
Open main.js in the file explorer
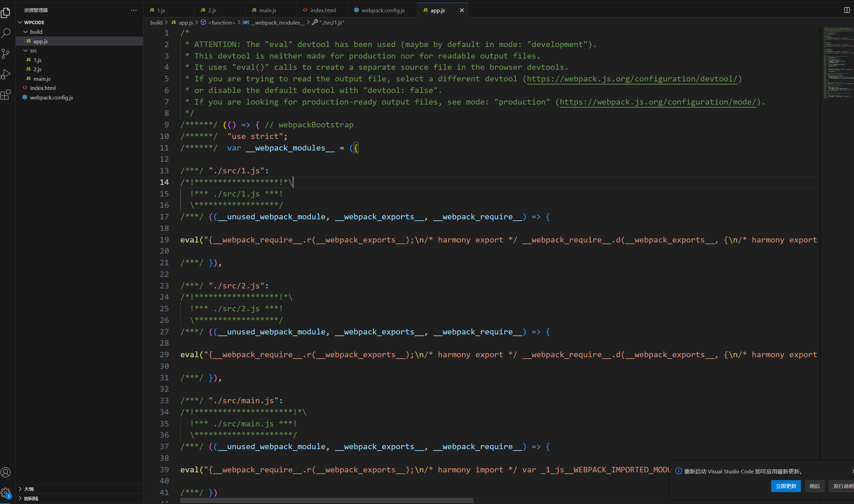tap(42, 79)
